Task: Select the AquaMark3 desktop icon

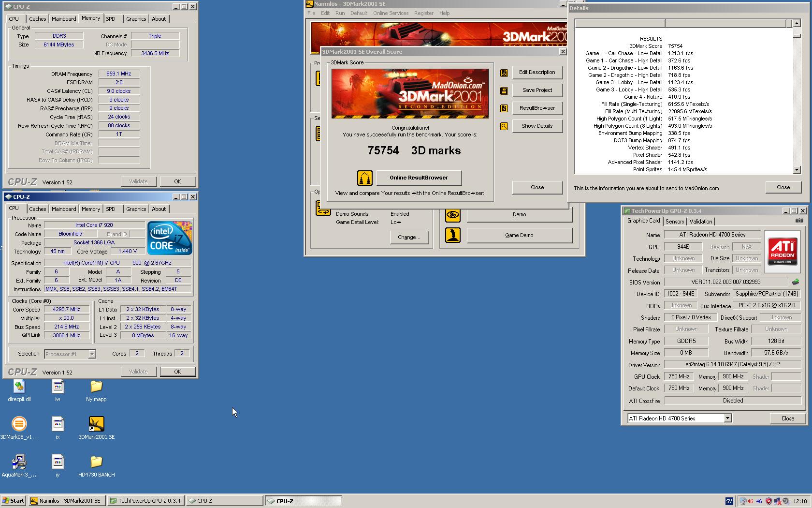Action: pyautogui.click(x=19, y=466)
